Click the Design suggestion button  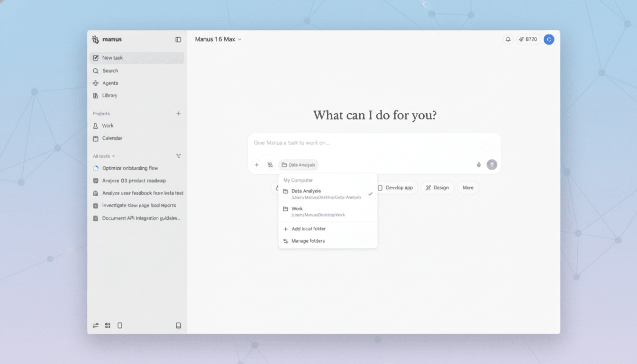click(437, 188)
